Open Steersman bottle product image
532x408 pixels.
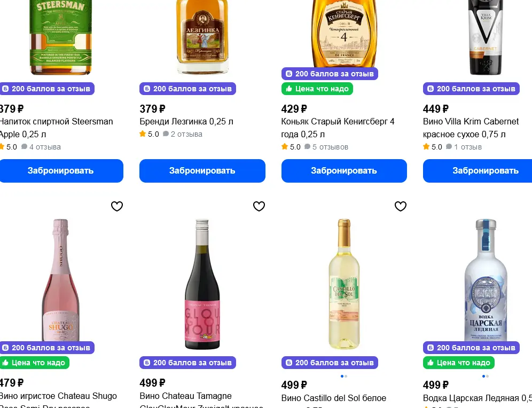pyautogui.click(x=60, y=37)
